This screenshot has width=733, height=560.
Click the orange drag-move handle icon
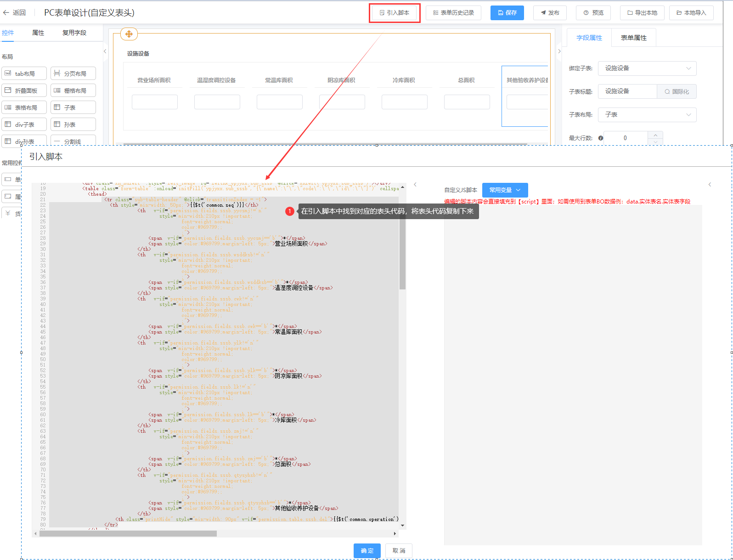(x=129, y=34)
